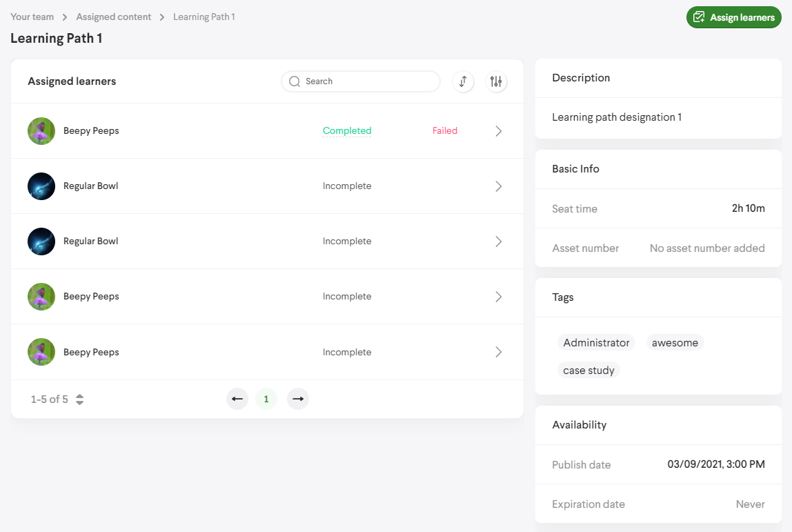Select the awesome tag chip

click(x=675, y=343)
